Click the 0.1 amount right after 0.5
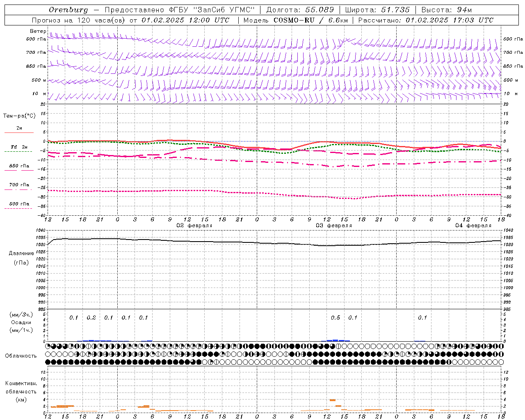 tap(353, 318)
